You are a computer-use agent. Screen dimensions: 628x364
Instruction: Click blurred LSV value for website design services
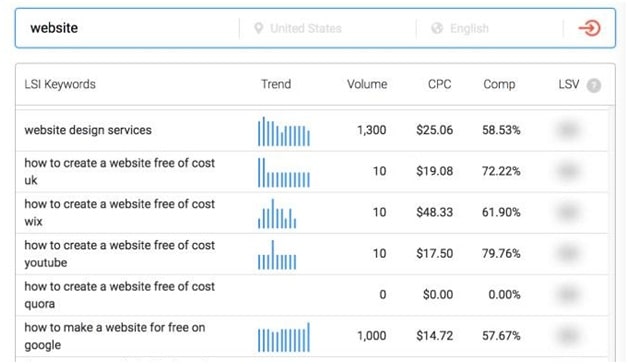(x=568, y=130)
